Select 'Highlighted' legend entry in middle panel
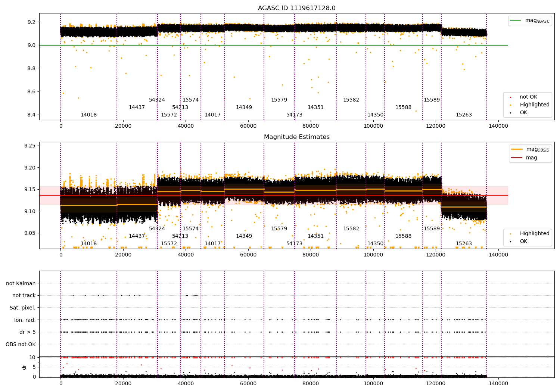 pyautogui.click(x=535, y=234)
